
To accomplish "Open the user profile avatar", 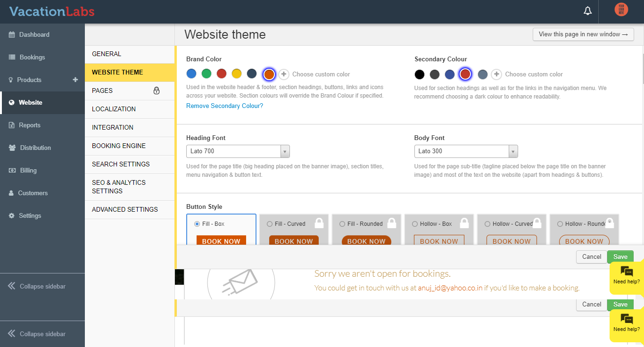I will 621,10.
